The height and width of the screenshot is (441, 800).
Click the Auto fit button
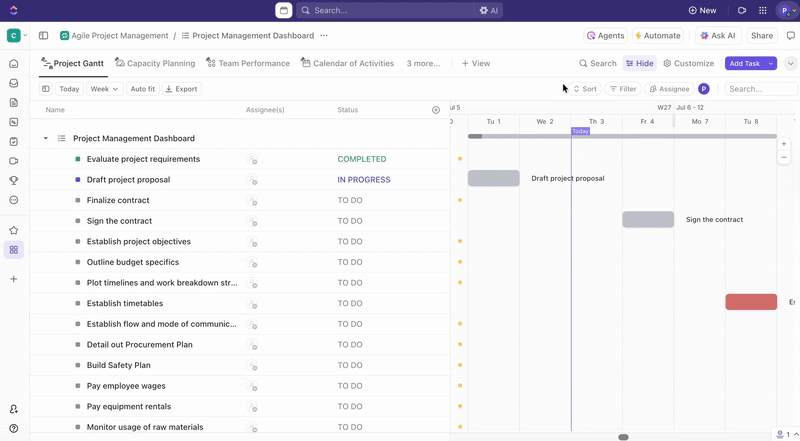142,89
